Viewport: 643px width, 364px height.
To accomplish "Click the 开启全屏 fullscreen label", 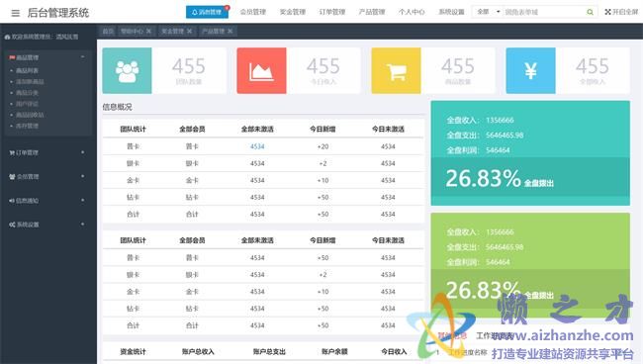I will pyautogui.click(x=625, y=12).
